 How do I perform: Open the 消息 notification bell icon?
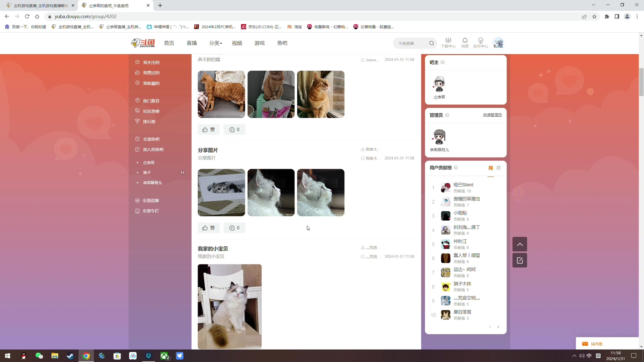pyautogui.click(x=465, y=41)
